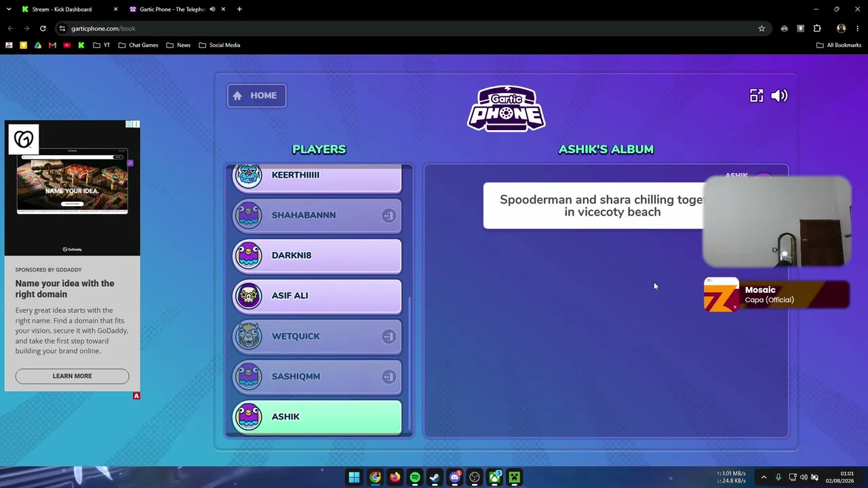
Task: Click the ad headline 'Name your idea with the right domain'
Action: 65,289
